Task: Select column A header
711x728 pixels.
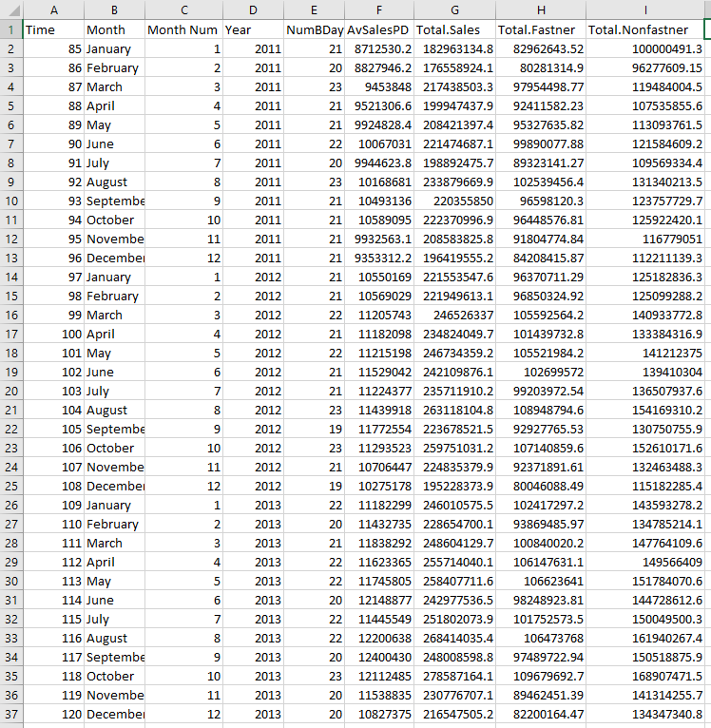Action: pyautogui.click(x=53, y=10)
